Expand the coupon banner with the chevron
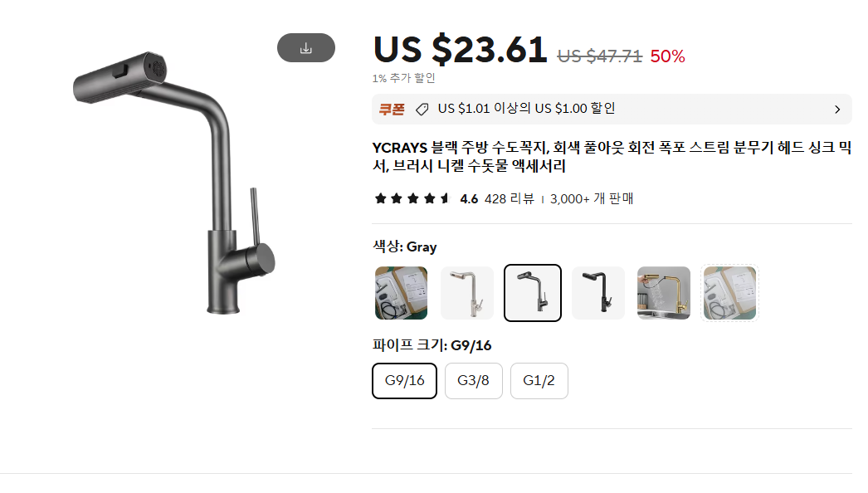868x493 pixels. click(x=836, y=109)
